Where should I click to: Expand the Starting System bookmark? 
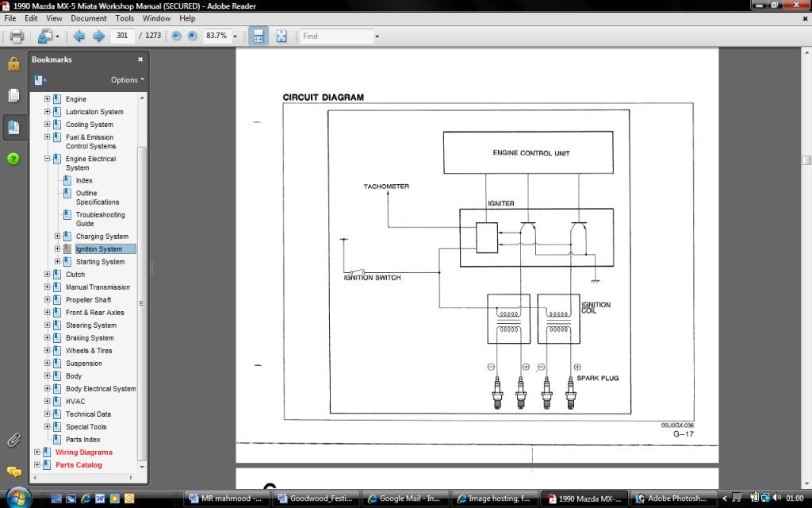57,261
